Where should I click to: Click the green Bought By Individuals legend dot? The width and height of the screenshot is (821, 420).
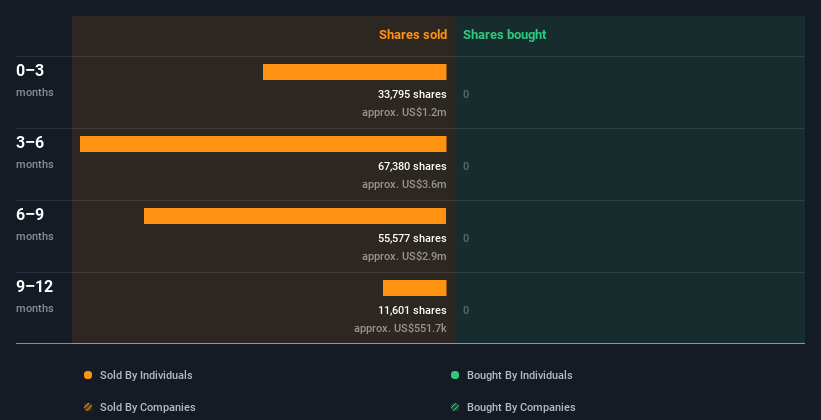point(455,375)
